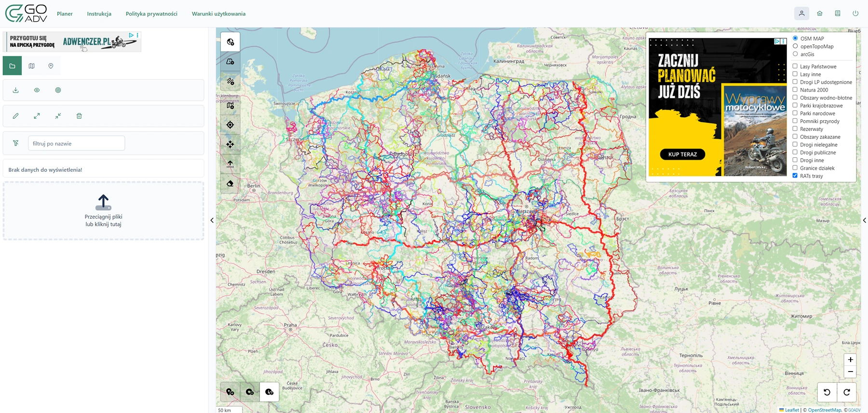Click the pencil edit icon
868x413 pixels.
pos(15,116)
